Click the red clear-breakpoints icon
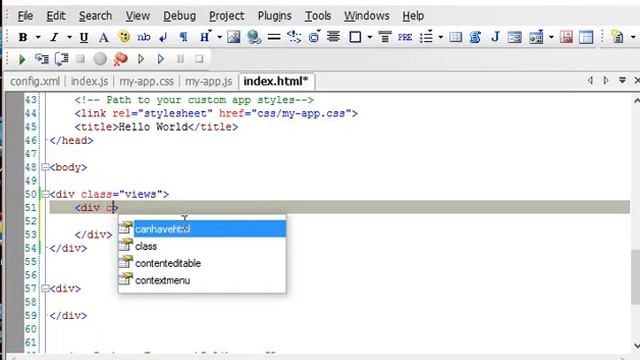640x360 pixels. tap(120, 59)
